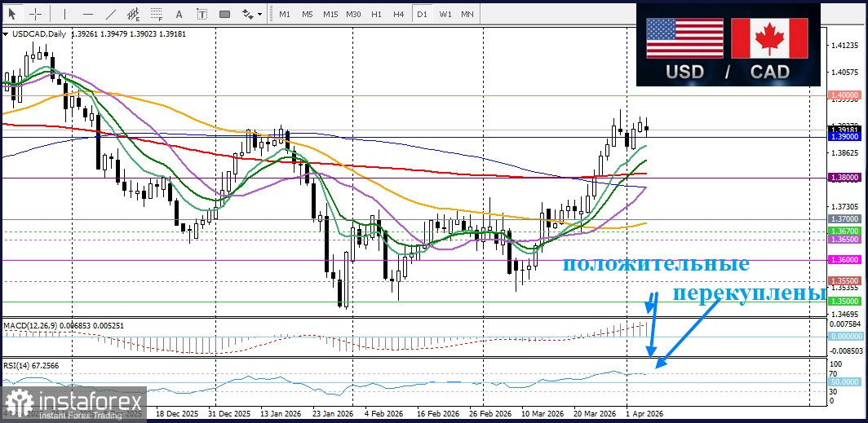Open the USDCAD,Daily chart title triangle

(6, 34)
